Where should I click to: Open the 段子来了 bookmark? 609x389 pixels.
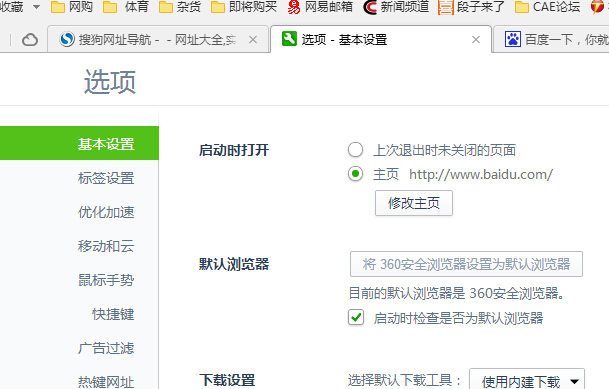(471, 7)
